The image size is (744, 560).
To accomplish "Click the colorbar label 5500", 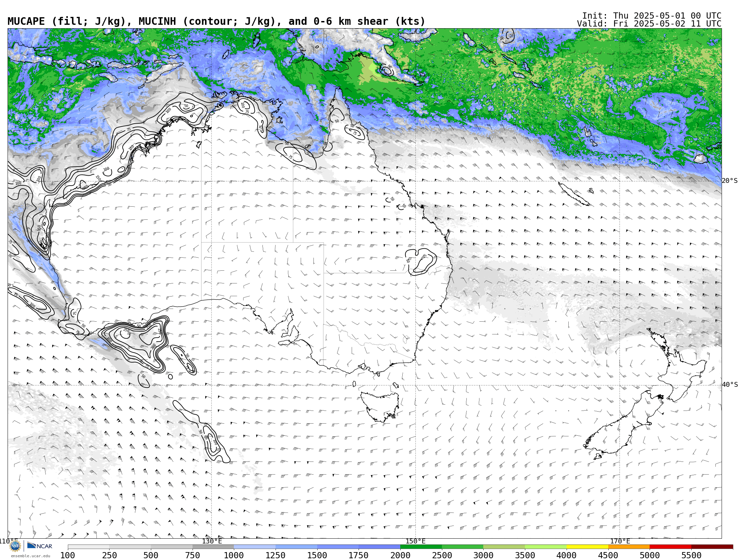I will coord(691,555).
